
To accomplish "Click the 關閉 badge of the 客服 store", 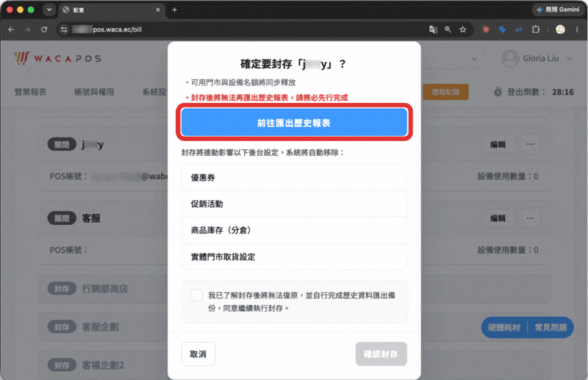I will tap(62, 218).
